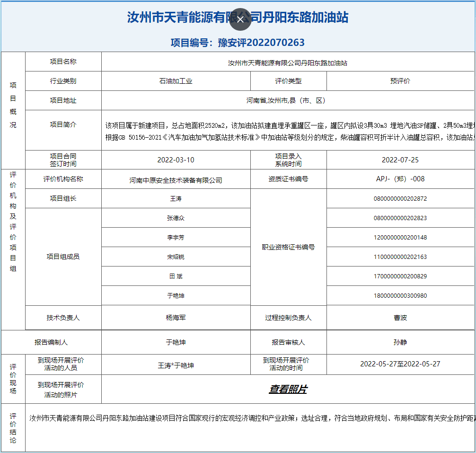Click the 技术负责人 label
Screen dimensions: 476x453
(63, 318)
